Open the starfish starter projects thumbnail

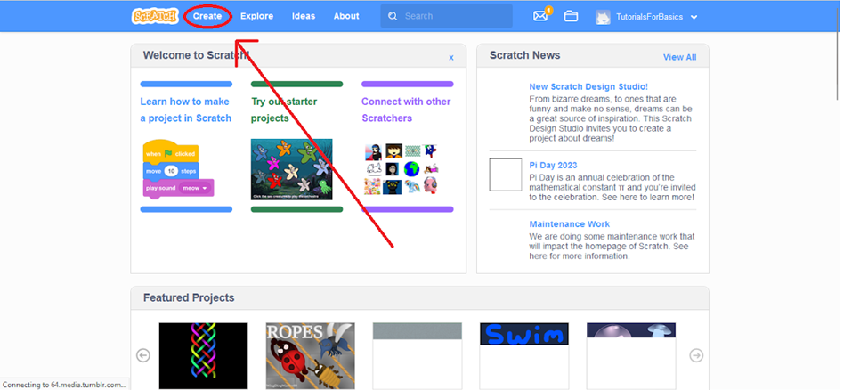coord(292,169)
